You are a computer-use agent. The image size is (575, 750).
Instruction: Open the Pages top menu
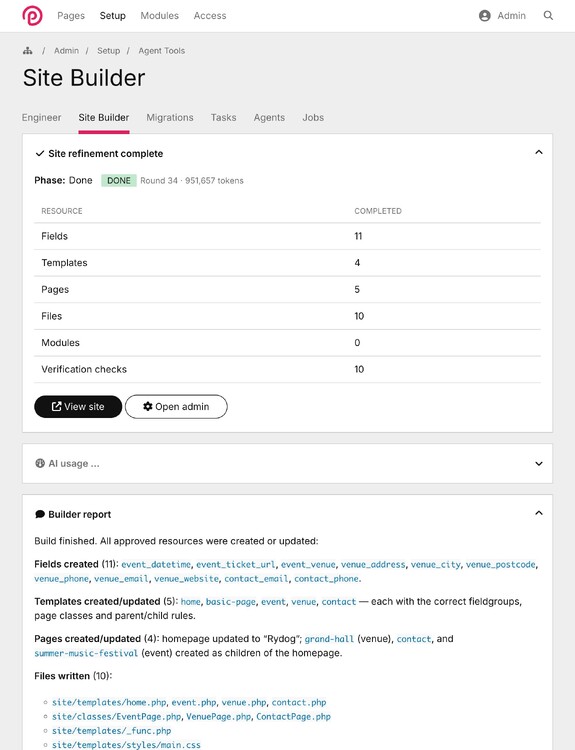tap(71, 16)
